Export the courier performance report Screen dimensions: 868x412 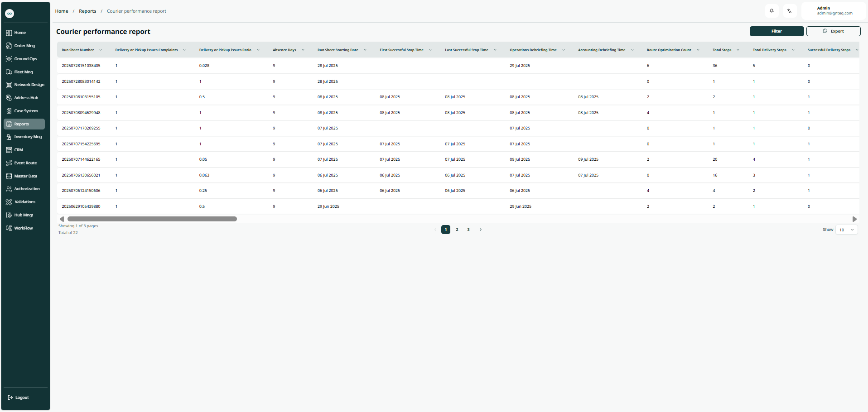point(833,31)
